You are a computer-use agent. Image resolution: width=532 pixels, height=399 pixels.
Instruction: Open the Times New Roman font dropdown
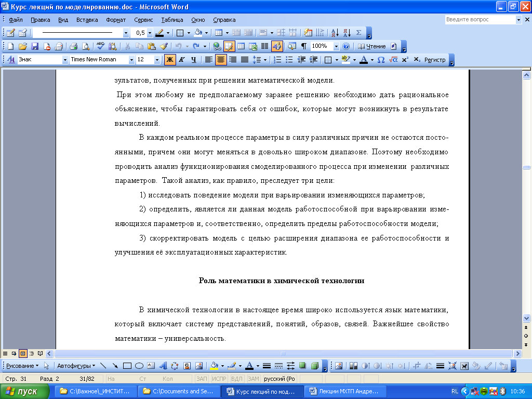pos(131,60)
